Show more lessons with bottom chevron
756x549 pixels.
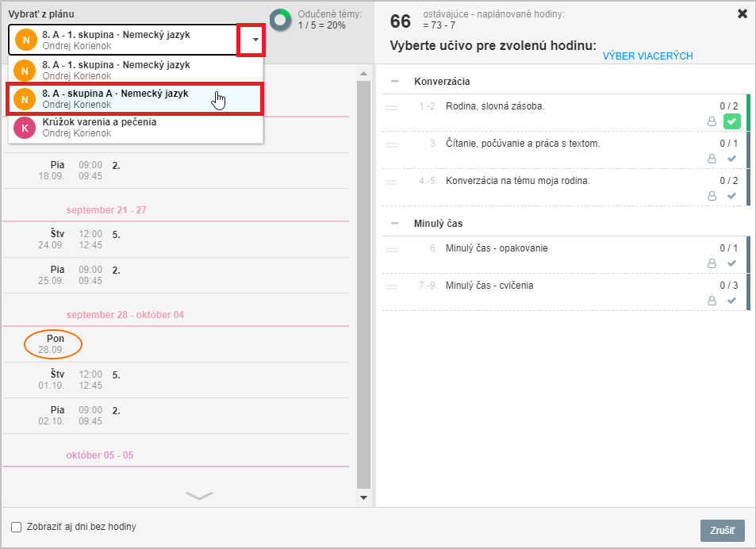[x=199, y=495]
